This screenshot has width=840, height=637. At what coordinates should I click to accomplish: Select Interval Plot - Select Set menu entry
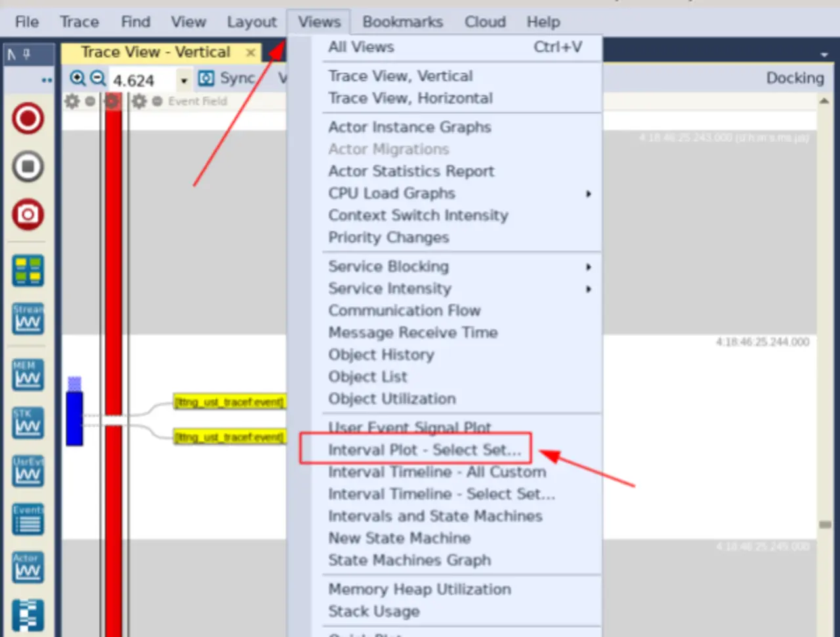coord(424,450)
